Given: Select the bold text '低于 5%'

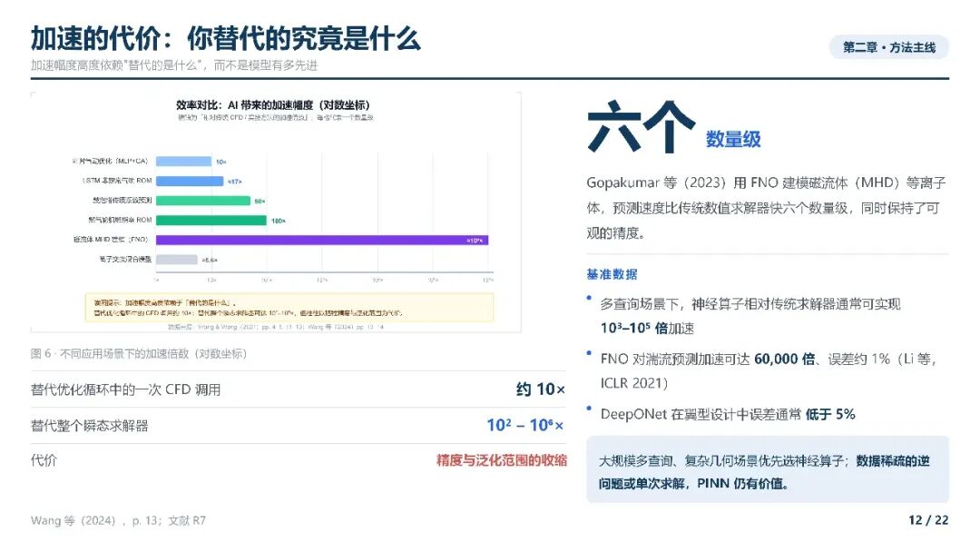Looking at the screenshot, I should tap(830, 414).
